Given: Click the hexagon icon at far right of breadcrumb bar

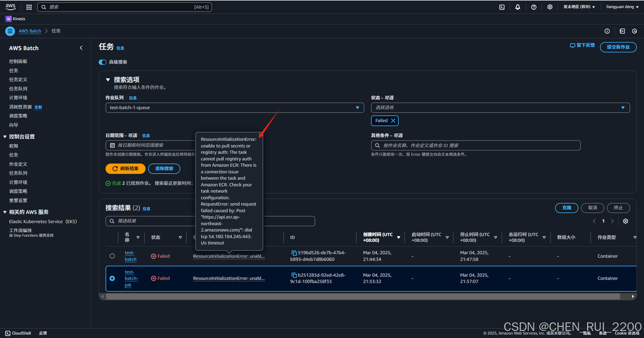Looking at the screenshot, I should [x=634, y=31].
